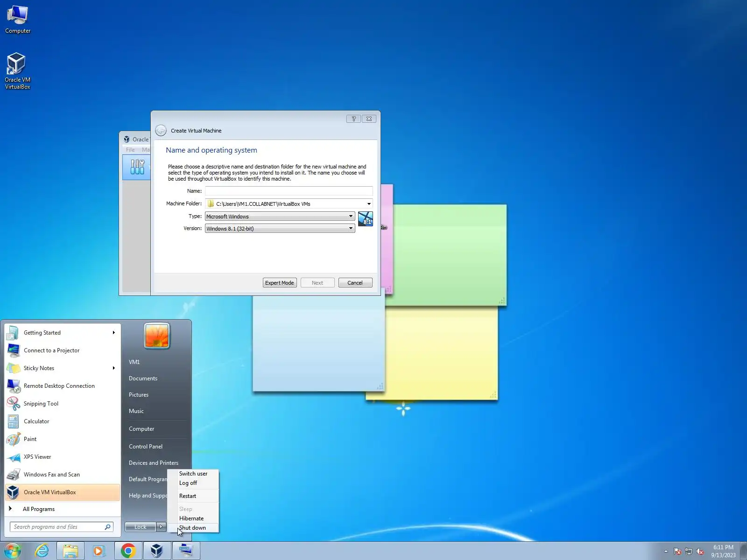Launch Windows Media Player from the taskbar
This screenshot has height=560, width=747.
99,551
